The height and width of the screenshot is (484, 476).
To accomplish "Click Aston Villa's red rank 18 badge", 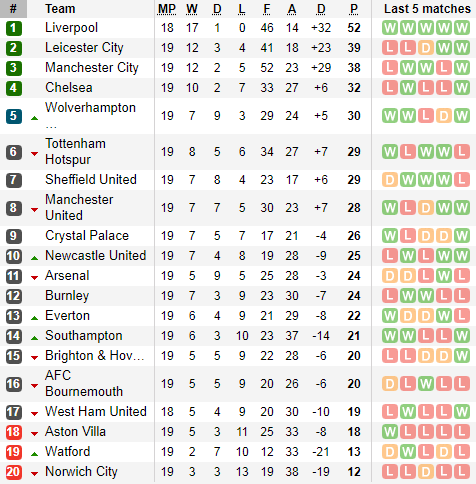I will pyautogui.click(x=14, y=432).
